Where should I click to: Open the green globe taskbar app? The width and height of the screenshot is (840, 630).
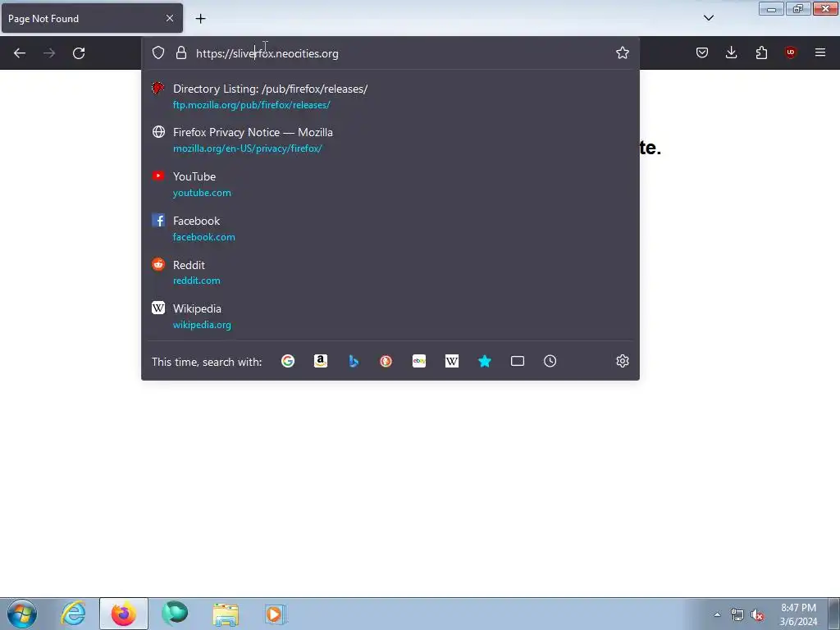175,614
